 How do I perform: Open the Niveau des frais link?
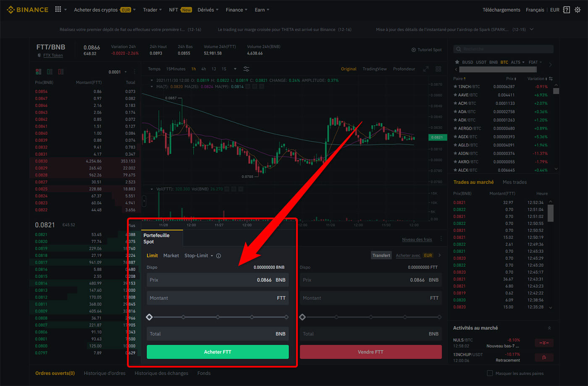(417, 239)
